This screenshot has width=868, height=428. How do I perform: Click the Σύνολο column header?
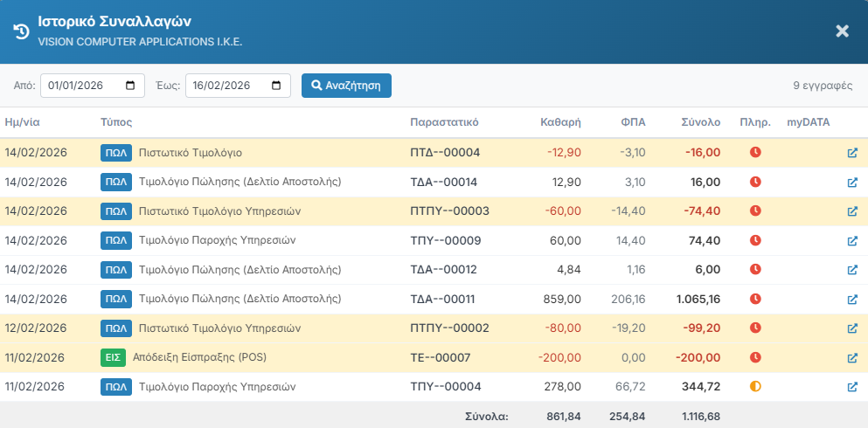coord(700,122)
